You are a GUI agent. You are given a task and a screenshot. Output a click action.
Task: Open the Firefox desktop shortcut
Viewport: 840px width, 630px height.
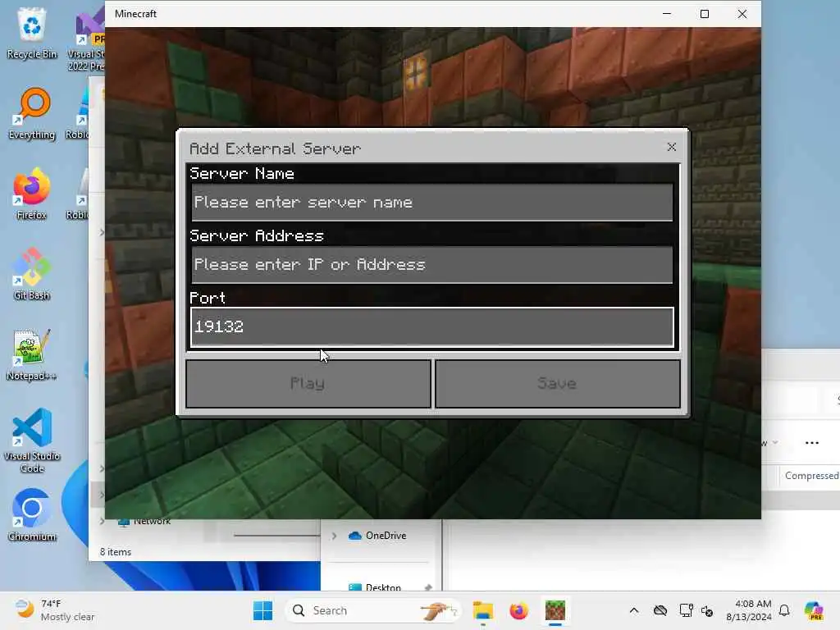point(32,194)
